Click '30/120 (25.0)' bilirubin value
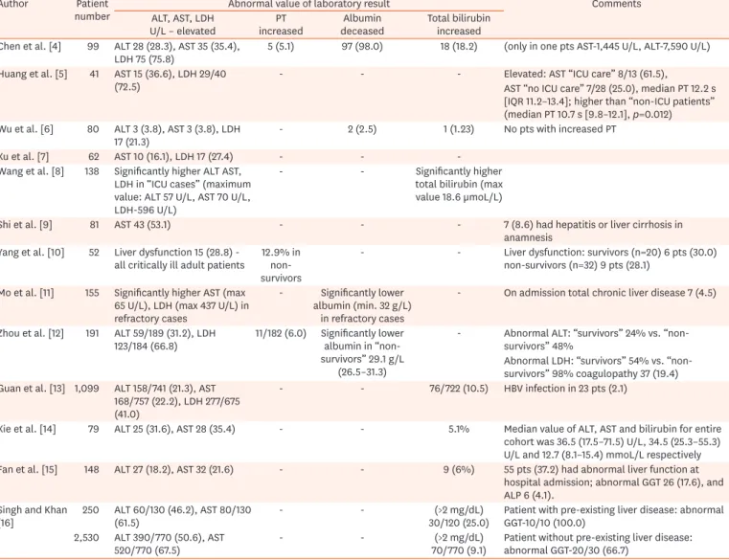The width and height of the screenshot is (729, 560). 459,523
